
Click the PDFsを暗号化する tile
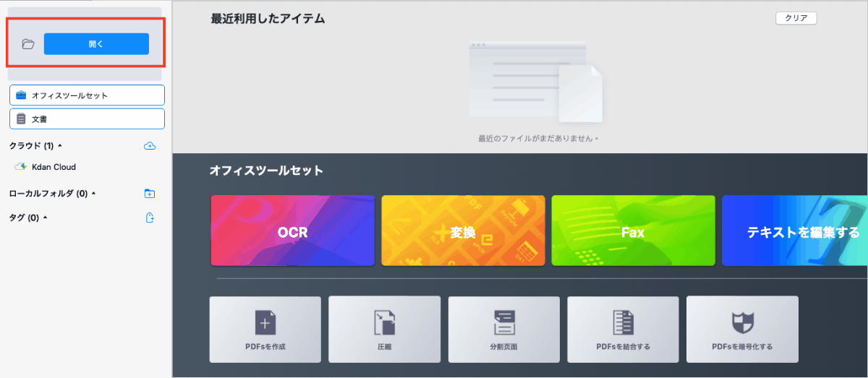pyautogui.click(x=742, y=329)
